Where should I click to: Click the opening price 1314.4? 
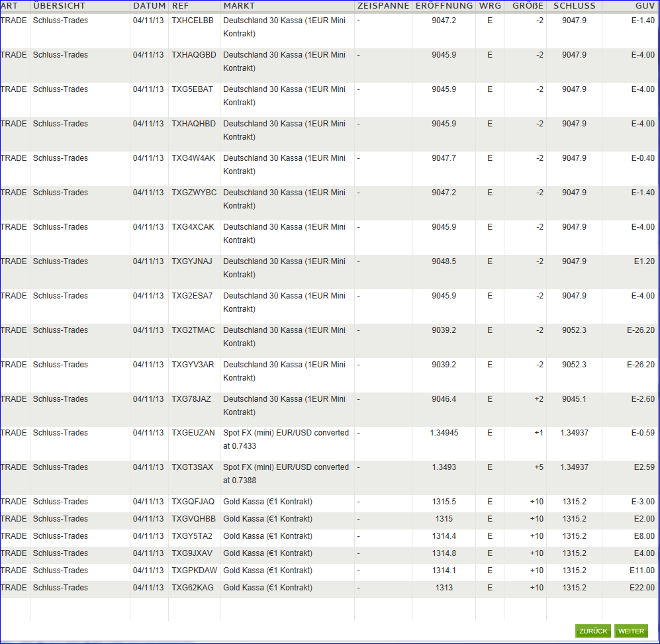click(444, 536)
